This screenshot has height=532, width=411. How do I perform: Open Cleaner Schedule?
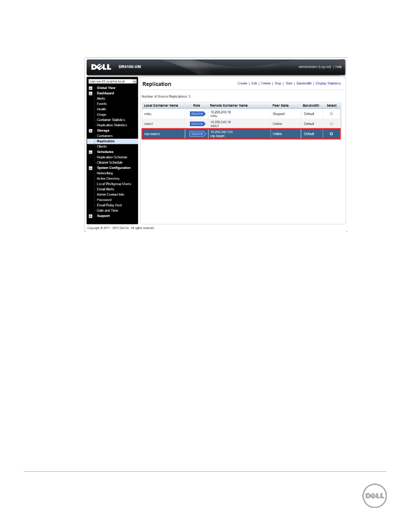[109, 163]
